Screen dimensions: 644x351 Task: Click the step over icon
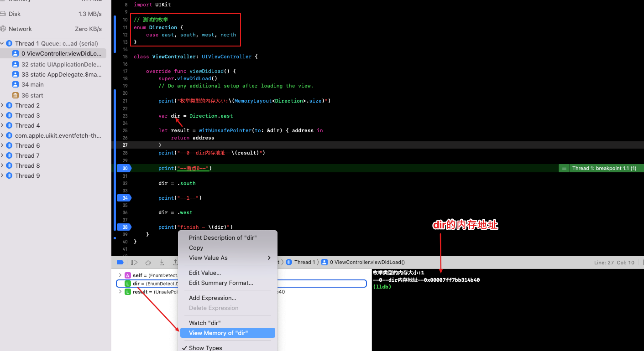[x=148, y=262]
